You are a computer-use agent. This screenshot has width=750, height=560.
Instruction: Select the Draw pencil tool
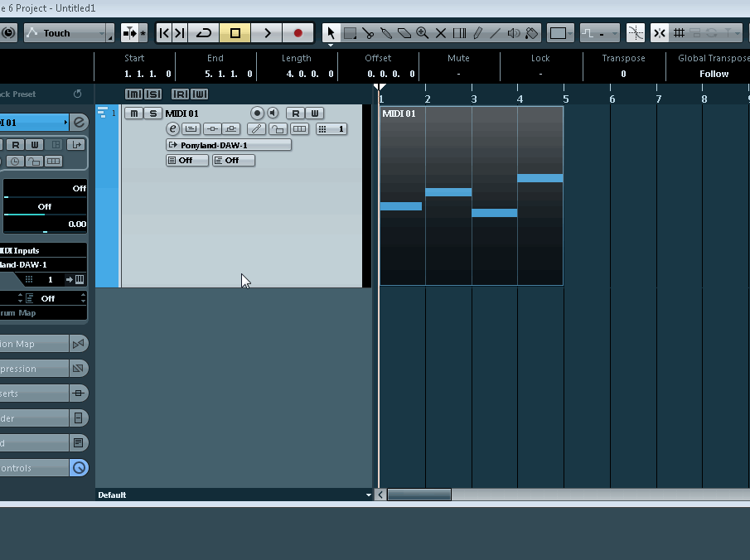tap(477, 33)
